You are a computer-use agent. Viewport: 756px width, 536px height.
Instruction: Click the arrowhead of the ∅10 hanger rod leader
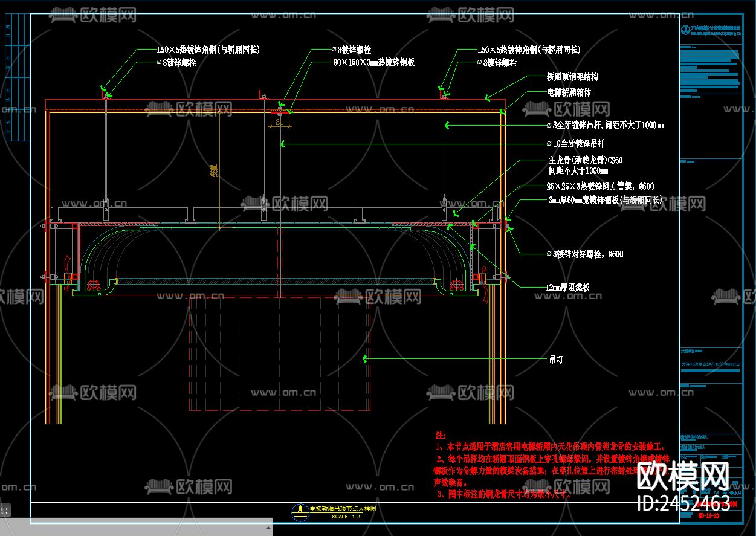click(x=282, y=144)
